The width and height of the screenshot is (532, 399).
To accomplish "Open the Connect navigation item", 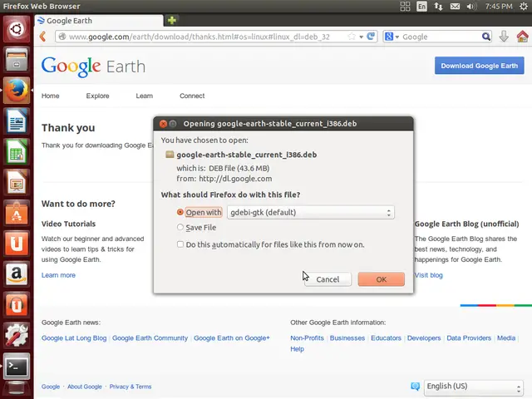I will (x=192, y=96).
